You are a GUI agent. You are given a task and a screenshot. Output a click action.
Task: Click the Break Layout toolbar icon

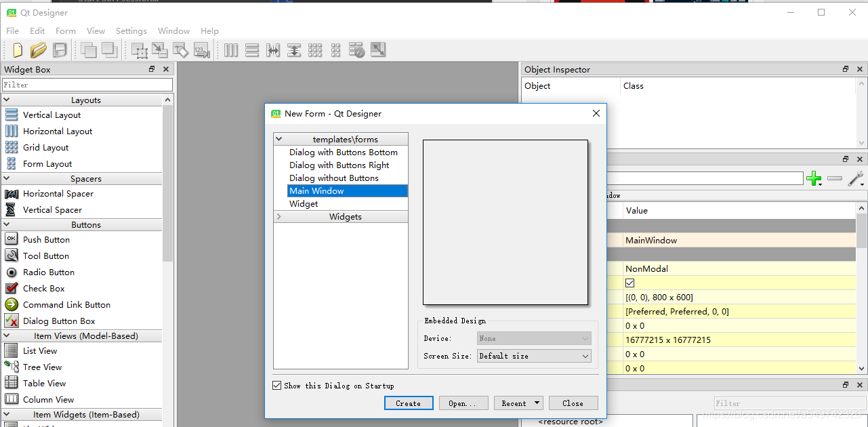pyautogui.click(x=357, y=49)
